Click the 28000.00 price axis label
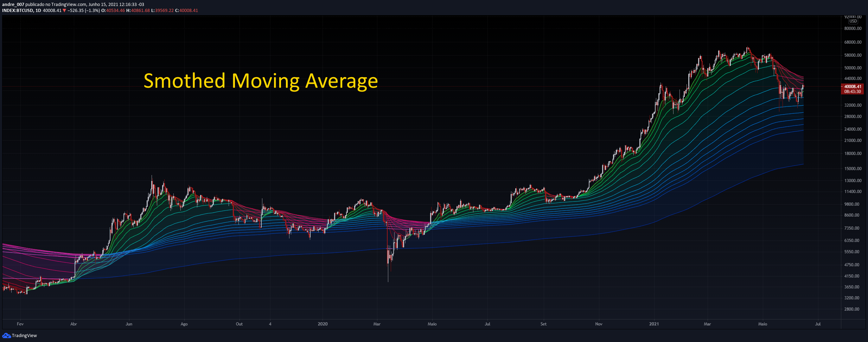Screen dimensions: 868x342 [853, 117]
